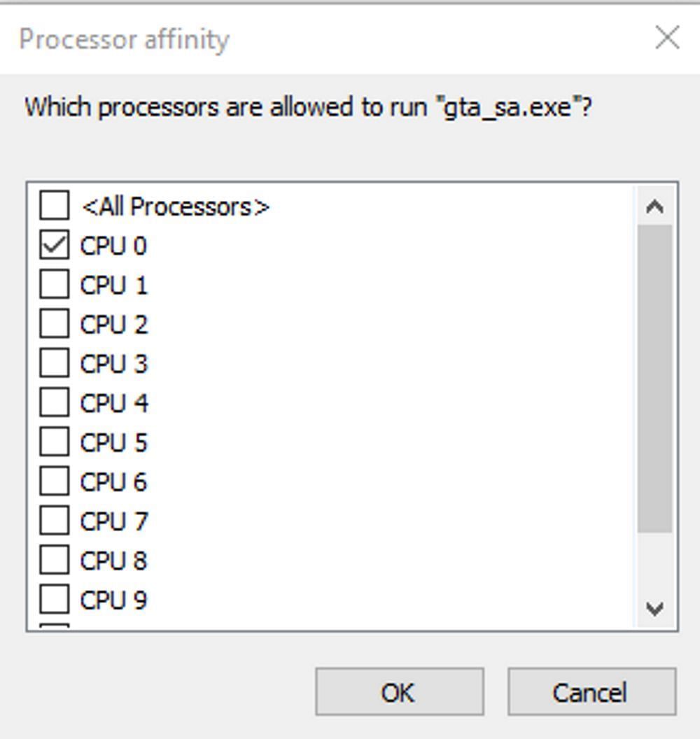Check the CPU 9 checkbox

(x=55, y=600)
